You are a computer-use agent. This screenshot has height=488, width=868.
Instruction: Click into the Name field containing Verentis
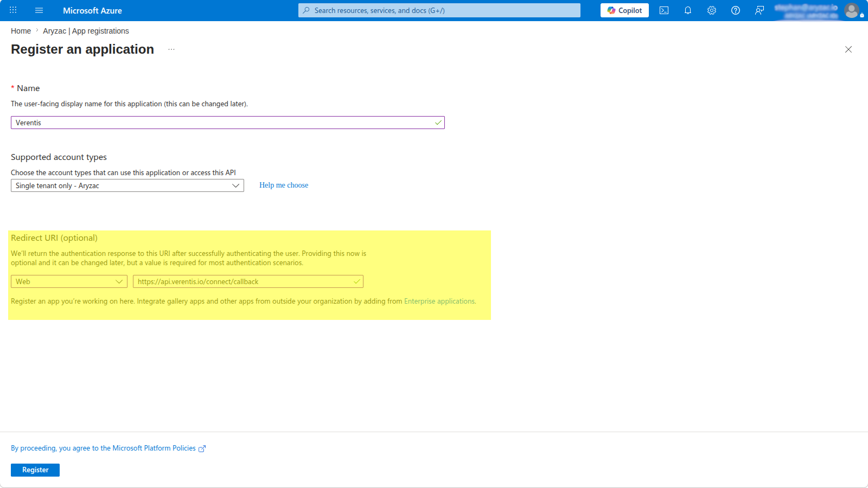tap(228, 123)
